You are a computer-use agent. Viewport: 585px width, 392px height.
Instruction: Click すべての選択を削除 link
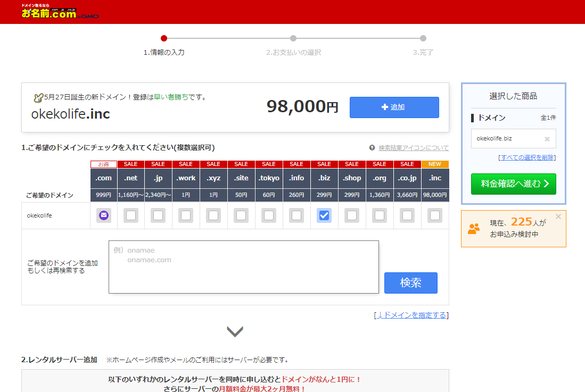click(x=527, y=157)
